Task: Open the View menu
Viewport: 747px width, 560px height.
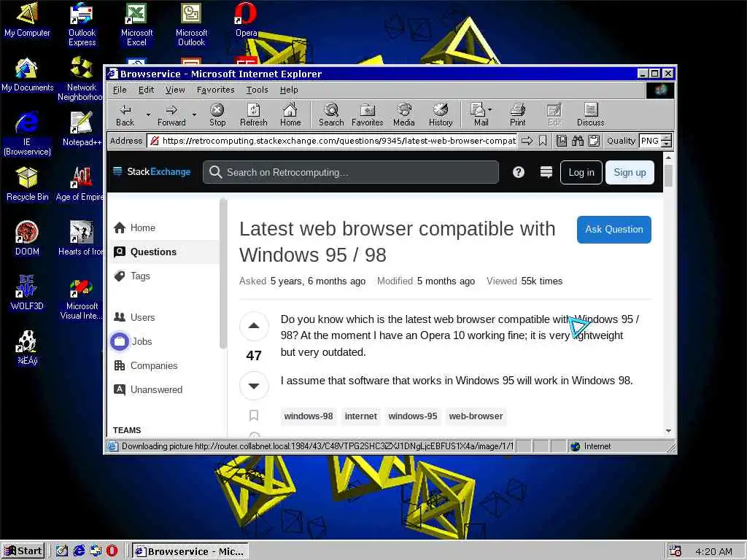Action: click(x=175, y=90)
